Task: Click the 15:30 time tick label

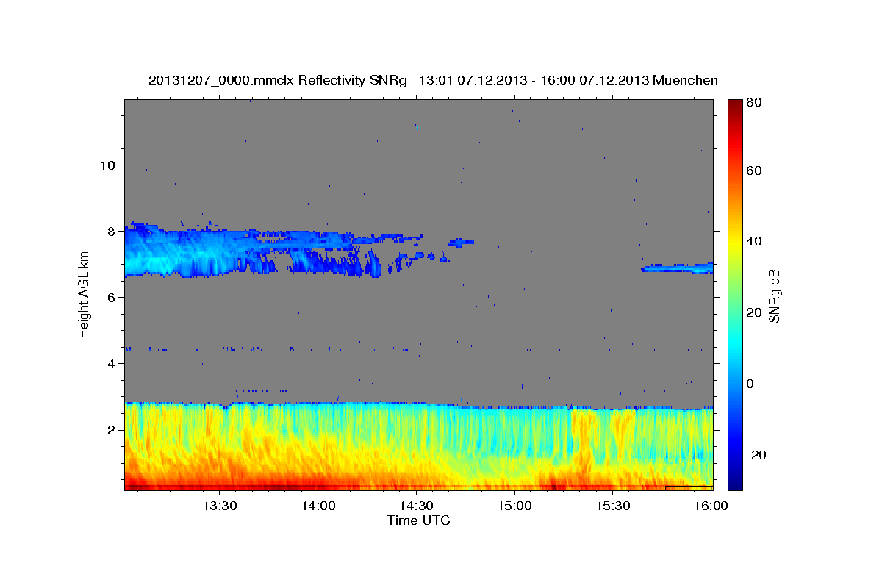Action: 614,506
